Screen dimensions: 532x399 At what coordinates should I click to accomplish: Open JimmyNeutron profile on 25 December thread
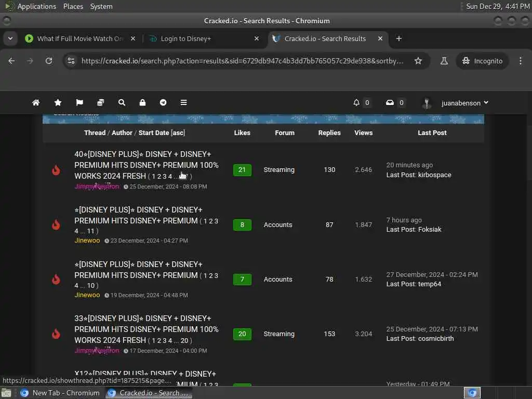point(97,187)
